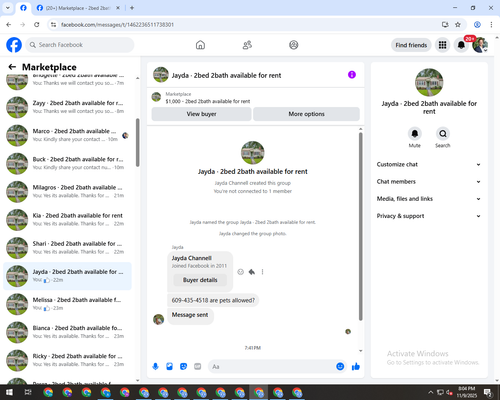This screenshot has width=500, height=400.
Task: Expand Customize chat section
Action: pos(429,164)
